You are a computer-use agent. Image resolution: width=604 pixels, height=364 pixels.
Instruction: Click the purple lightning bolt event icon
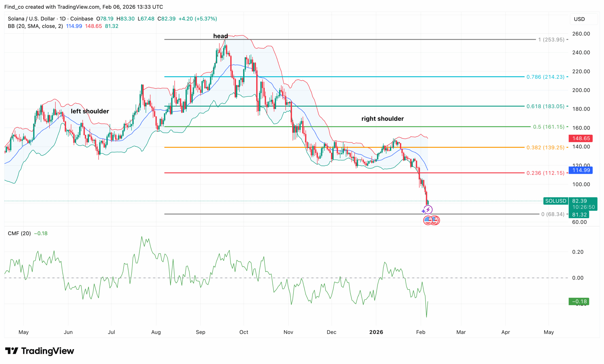(x=428, y=210)
